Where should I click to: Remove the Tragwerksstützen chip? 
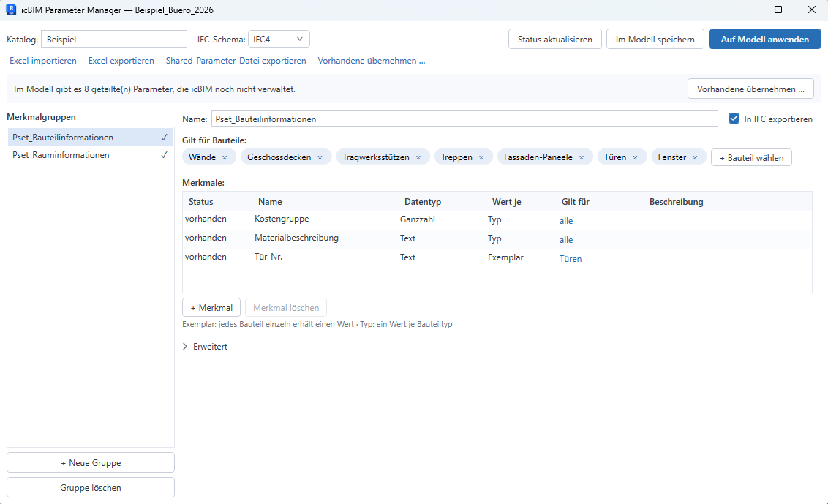[x=418, y=157]
